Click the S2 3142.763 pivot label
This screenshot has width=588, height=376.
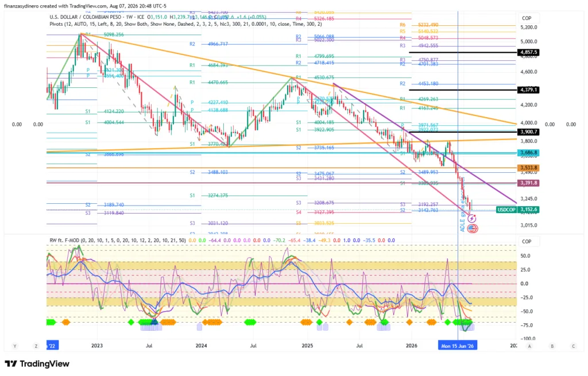pyautogui.click(x=419, y=210)
